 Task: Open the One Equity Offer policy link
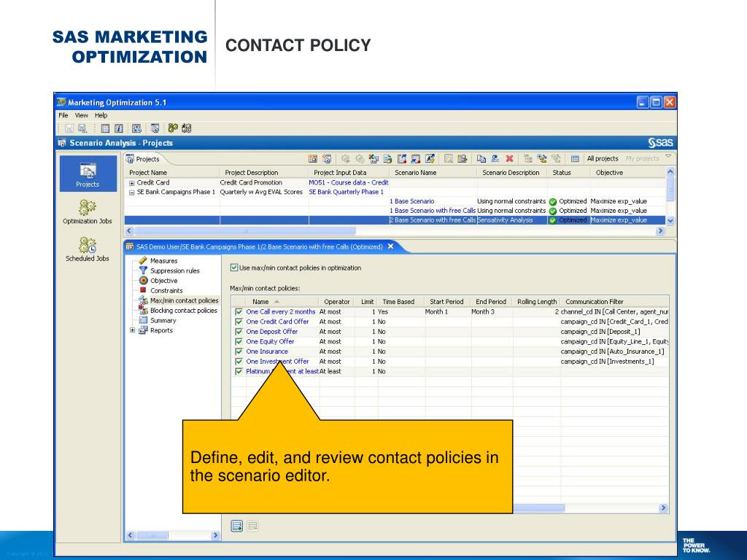point(270,342)
